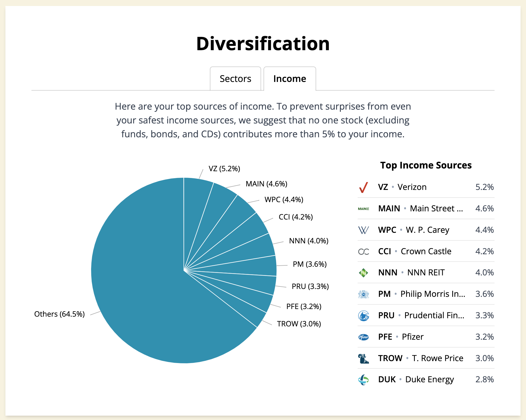Click the Duke Energy logo icon
Screen dimensions: 526x420
click(x=363, y=380)
